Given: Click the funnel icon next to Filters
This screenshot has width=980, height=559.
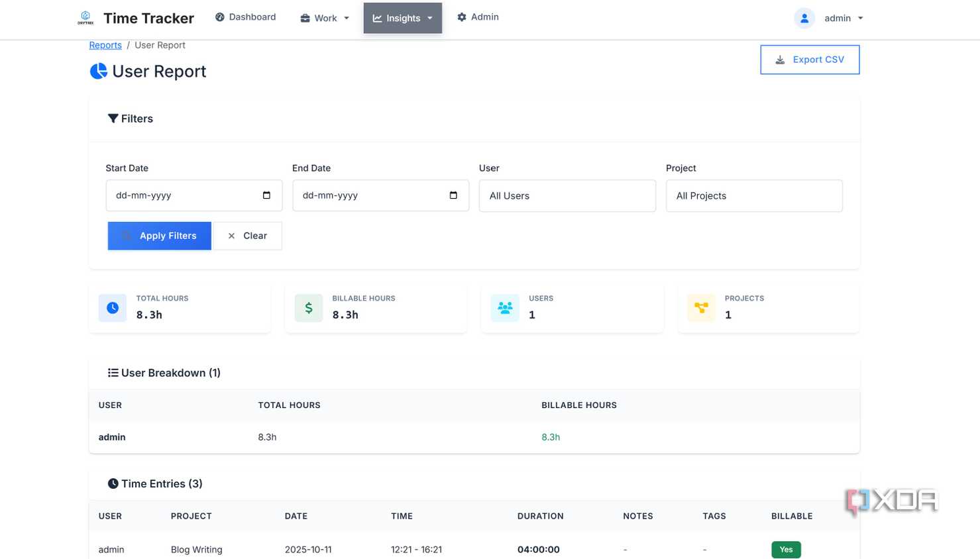Looking at the screenshot, I should tap(113, 119).
